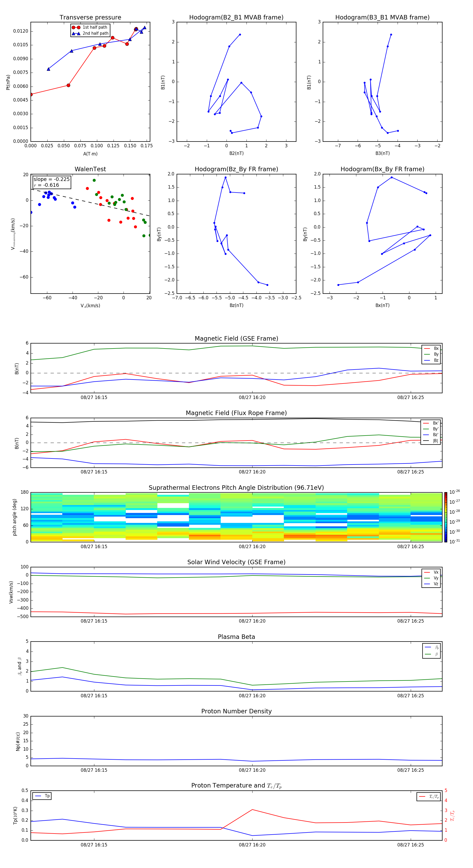Click the 'Hodogram(Bx_By FR frame)' title
This screenshot has height=868, width=473.
pyautogui.click(x=382, y=169)
